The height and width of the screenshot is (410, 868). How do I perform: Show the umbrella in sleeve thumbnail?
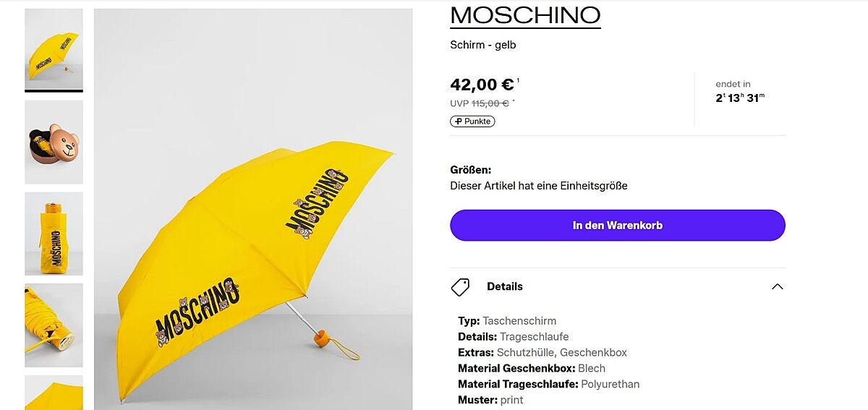[54, 234]
